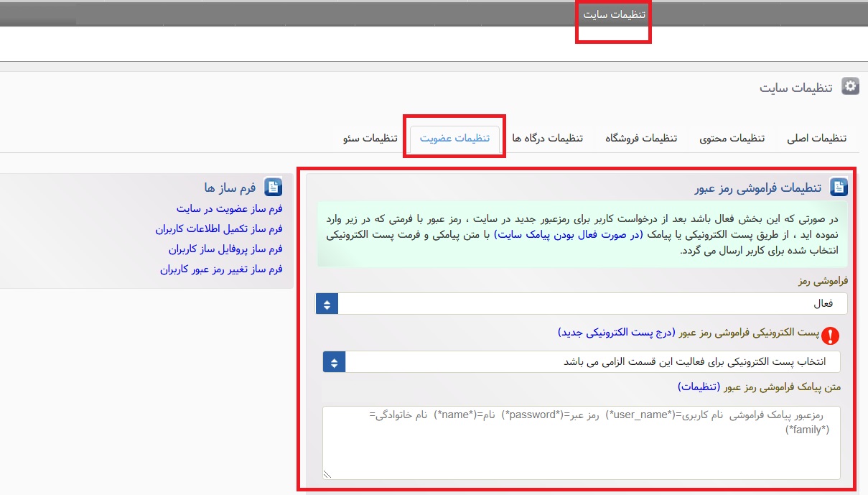
Task: Switch to the تنظیمات سئو tab
Action: (x=370, y=138)
